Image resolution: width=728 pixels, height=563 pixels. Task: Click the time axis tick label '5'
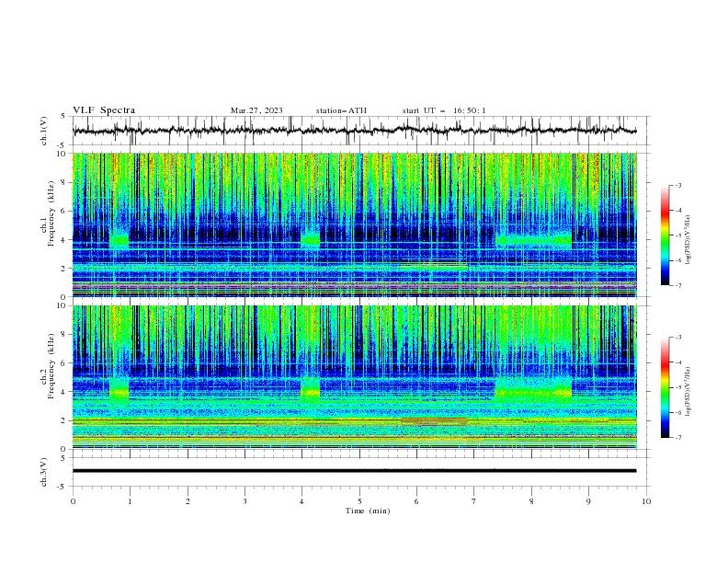pyautogui.click(x=359, y=501)
